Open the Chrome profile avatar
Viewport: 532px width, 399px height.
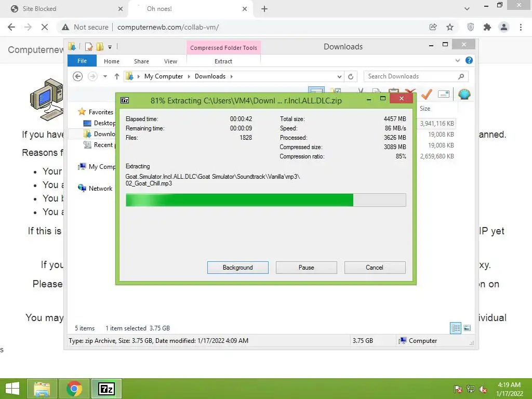504,27
